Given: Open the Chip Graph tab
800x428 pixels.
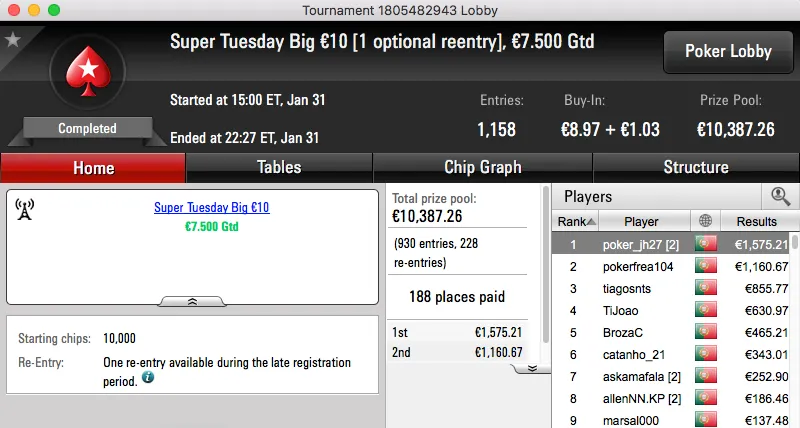Looking at the screenshot, I should [482, 167].
